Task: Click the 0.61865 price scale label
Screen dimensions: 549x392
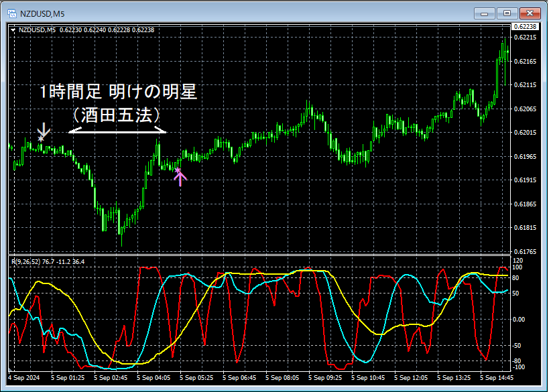Action: (x=526, y=204)
